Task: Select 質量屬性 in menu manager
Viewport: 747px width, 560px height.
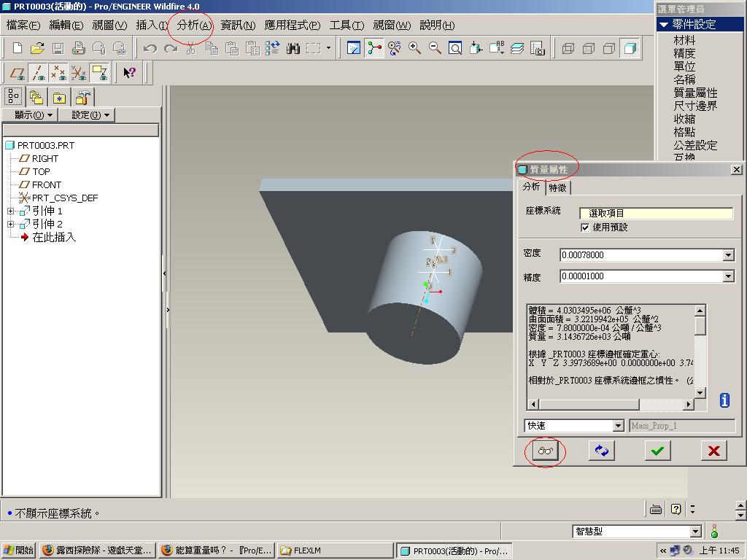Action: tap(695, 93)
